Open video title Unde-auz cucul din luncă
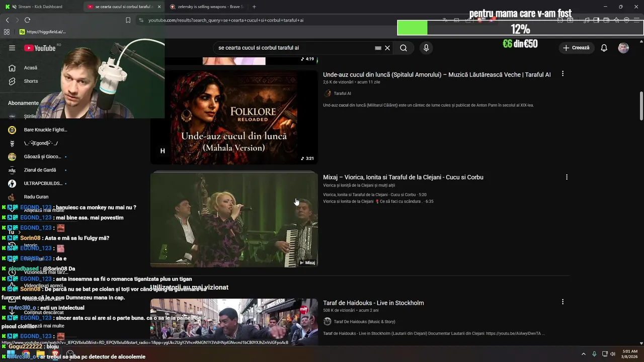Image resolution: width=644 pixels, height=362 pixels. click(437, 74)
